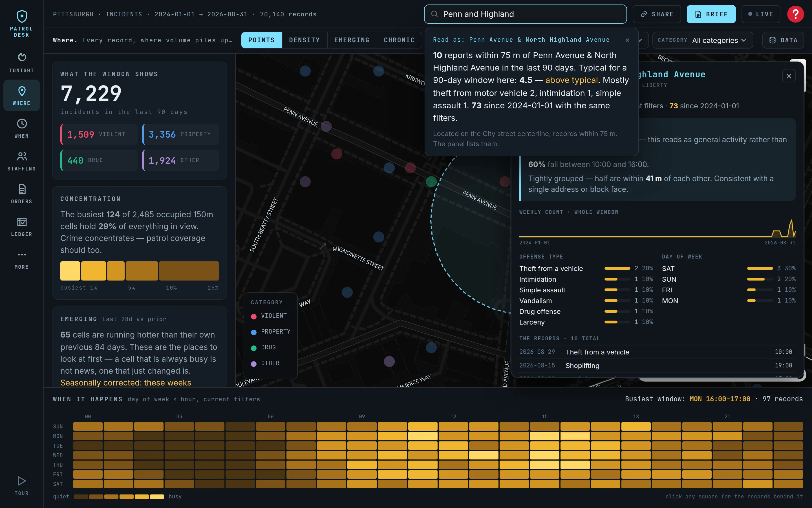Open the Category All categories dropdown

[703, 40]
